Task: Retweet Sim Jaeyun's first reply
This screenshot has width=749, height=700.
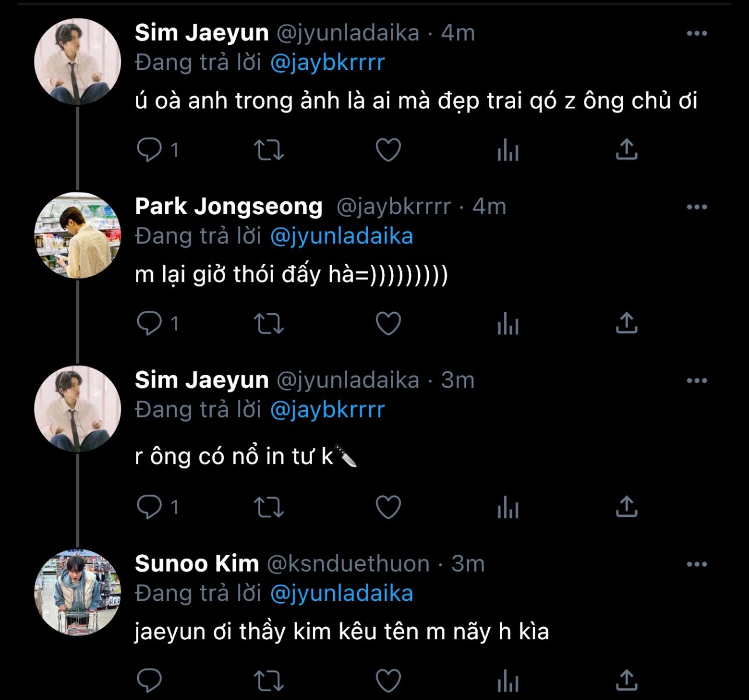Action: click(x=269, y=150)
